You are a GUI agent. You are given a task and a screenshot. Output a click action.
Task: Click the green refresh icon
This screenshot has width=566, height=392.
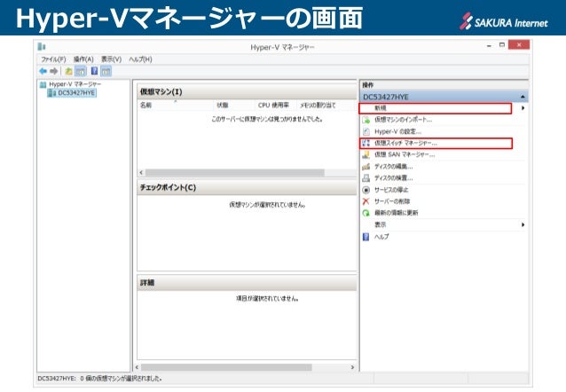[x=366, y=213]
